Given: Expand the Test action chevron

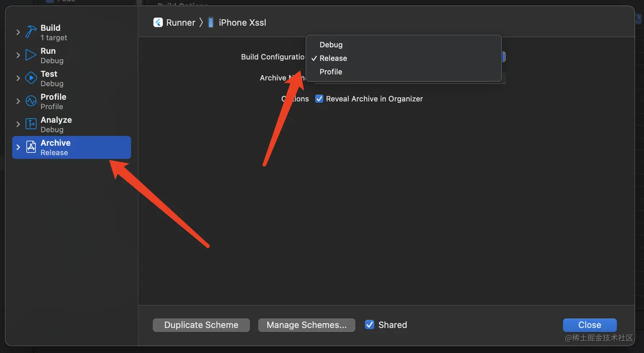Looking at the screenshot, I should pos(18,78).
